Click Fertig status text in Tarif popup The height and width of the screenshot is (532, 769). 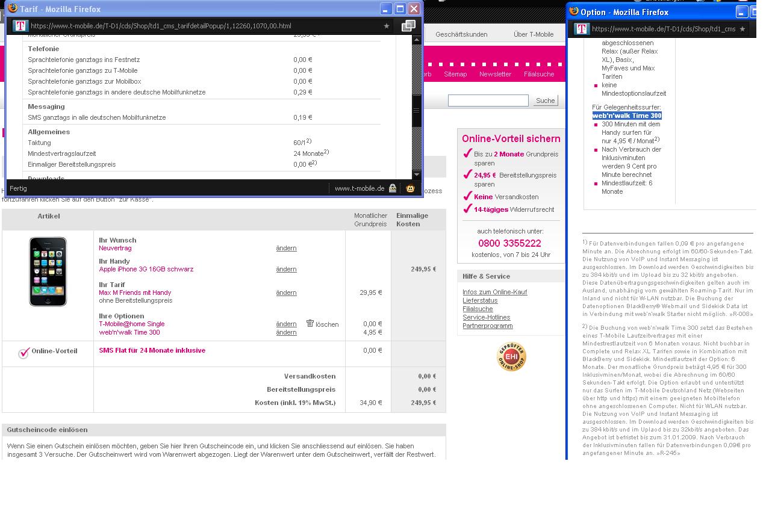coord(18,188)
